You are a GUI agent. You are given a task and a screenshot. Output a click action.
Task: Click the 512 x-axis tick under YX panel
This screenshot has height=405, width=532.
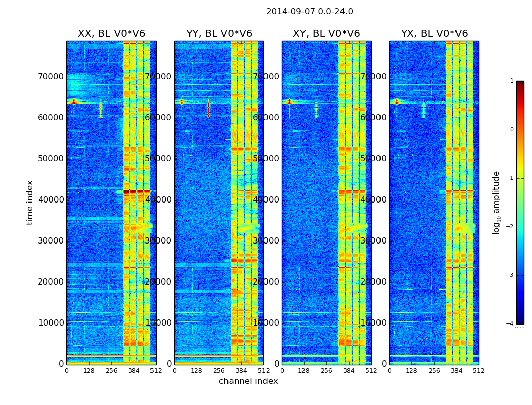click(479, 371)
